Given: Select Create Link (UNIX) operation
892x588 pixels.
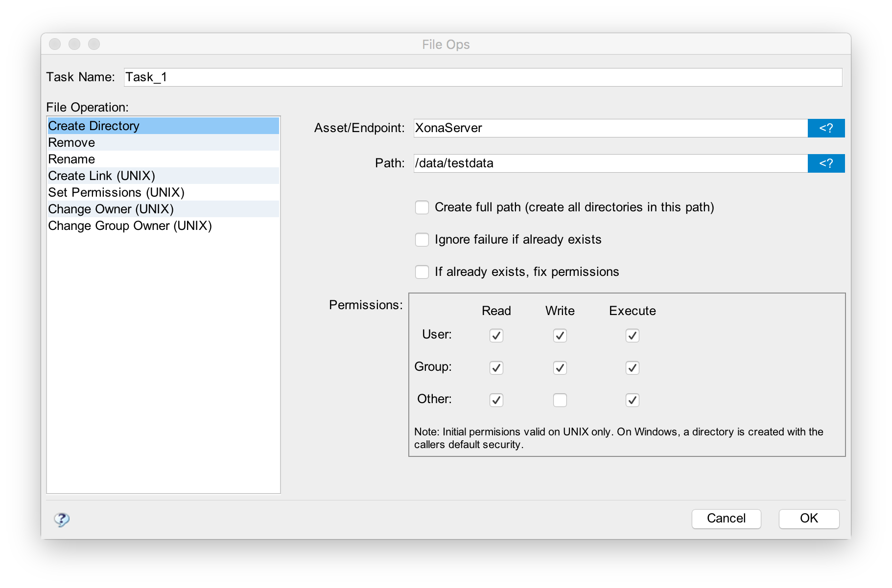Looking at the screenshot, I should click(x=101, y=176).
